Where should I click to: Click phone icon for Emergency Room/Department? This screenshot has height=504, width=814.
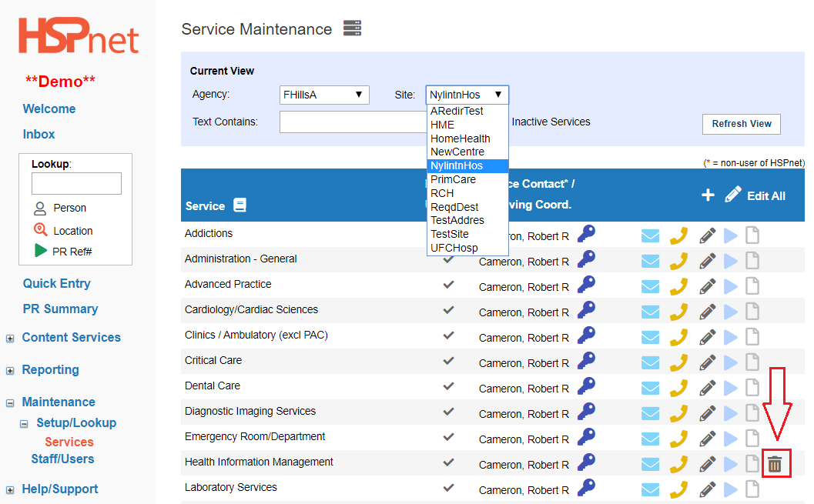pyautogui.click(x=678, y=439)
